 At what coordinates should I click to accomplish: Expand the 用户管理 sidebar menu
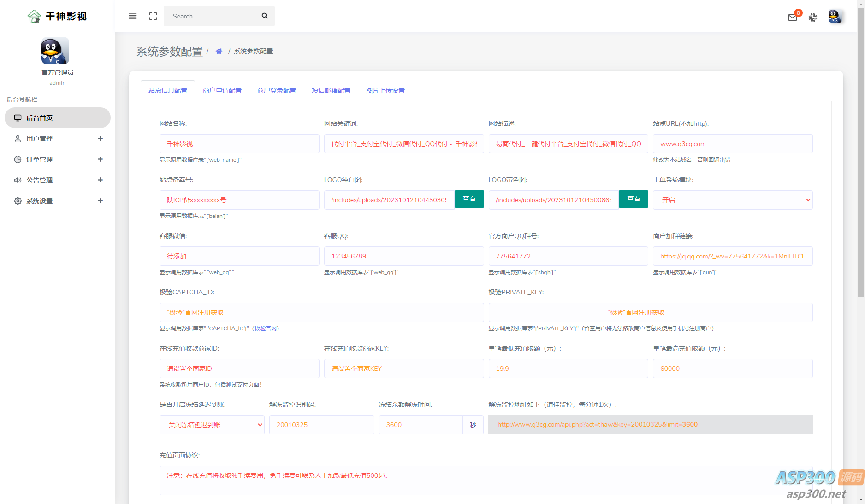pos(58,139)
